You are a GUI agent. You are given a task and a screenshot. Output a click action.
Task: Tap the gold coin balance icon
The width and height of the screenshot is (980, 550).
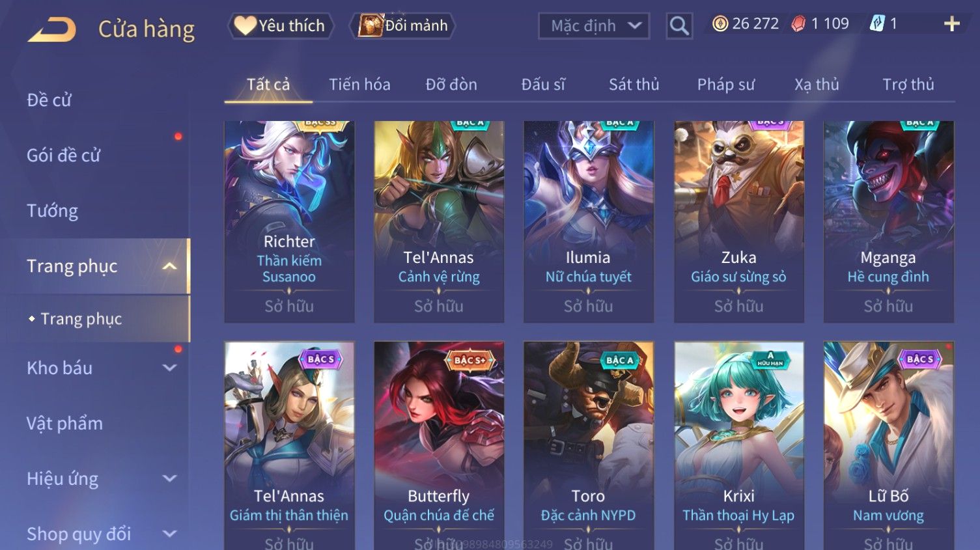[x=720, y=24]
